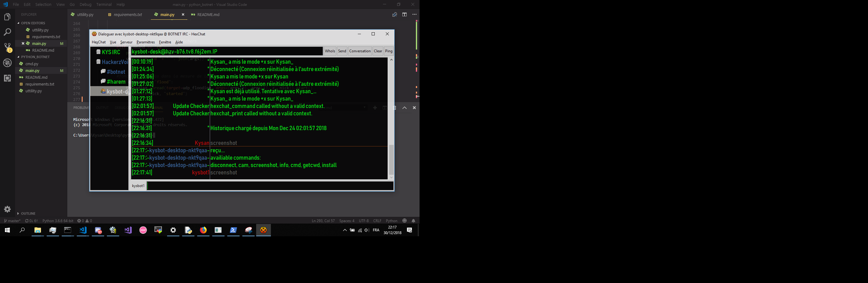The height and width of the screenshot is (283, 868).
Task: Click the Open Changes icon in editor title bar
Action: tap(395, 14)
